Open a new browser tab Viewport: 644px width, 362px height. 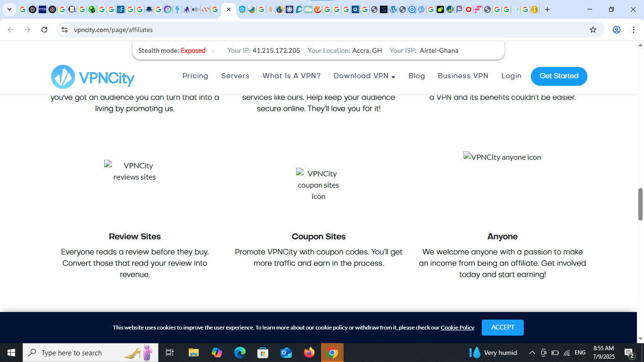547,9
